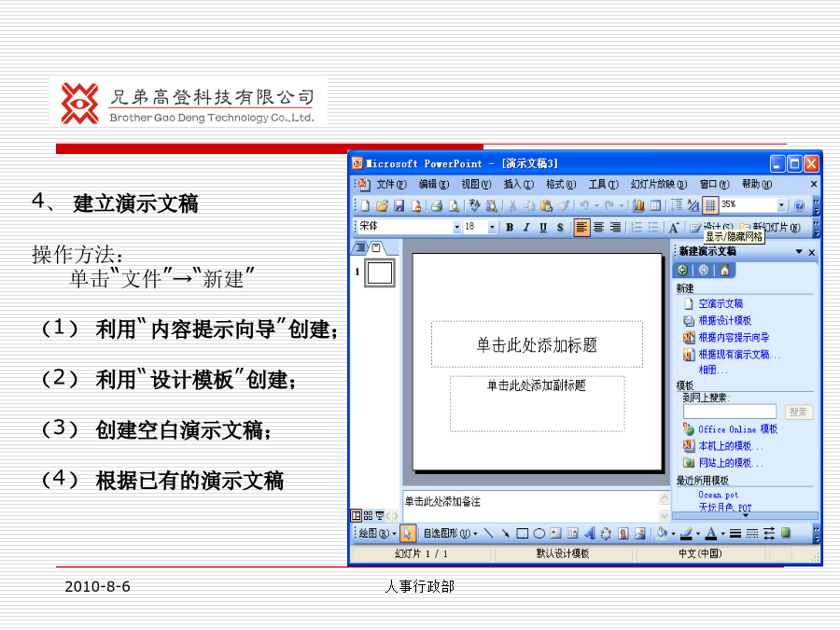Open the Help question mark icon
This screenshot has width=840, height=630.
point(799,205)
